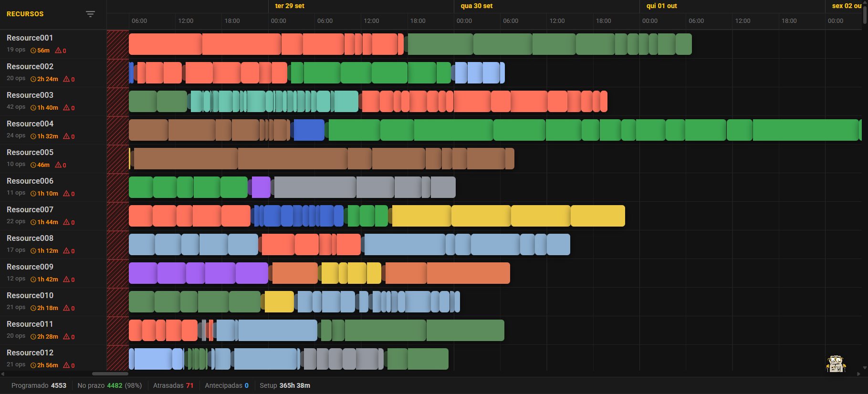Click the warning triangle for Resource003
Viewport: 868px width, 394px height.
pyautogui.click(x=66, y=108)
